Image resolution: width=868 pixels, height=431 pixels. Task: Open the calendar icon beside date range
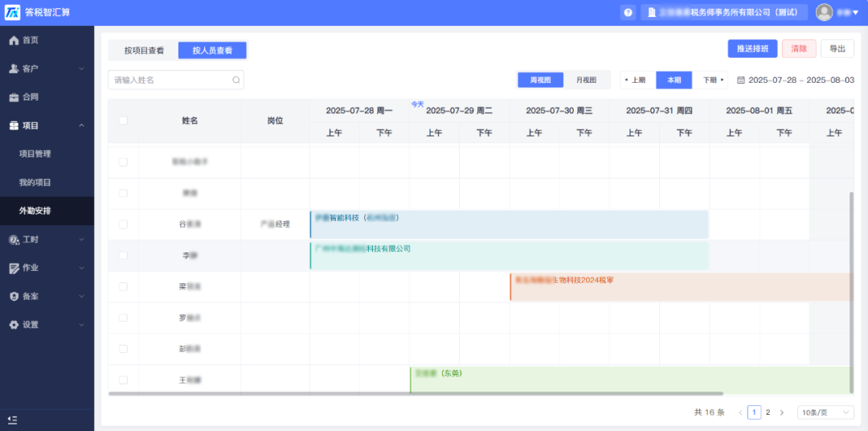tap(741, 80)
